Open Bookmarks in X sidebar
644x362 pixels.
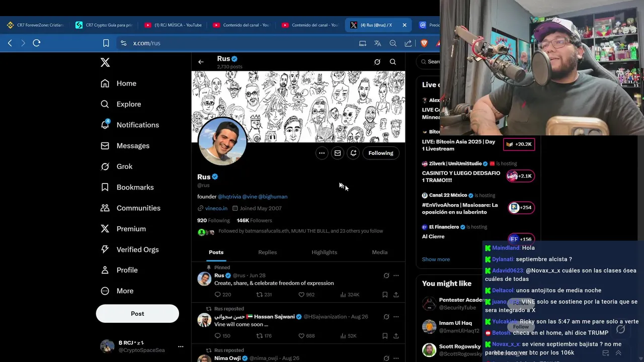pyautogui.click(x=127, y=187)
